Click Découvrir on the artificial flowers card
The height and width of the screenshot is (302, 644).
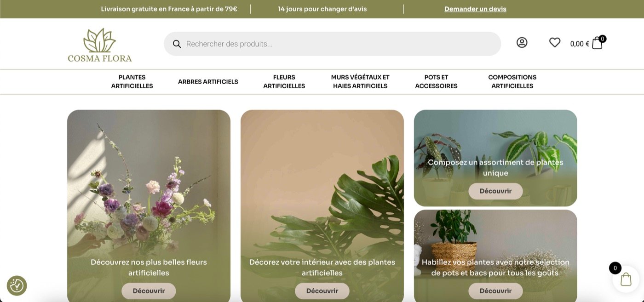[149, 291]
